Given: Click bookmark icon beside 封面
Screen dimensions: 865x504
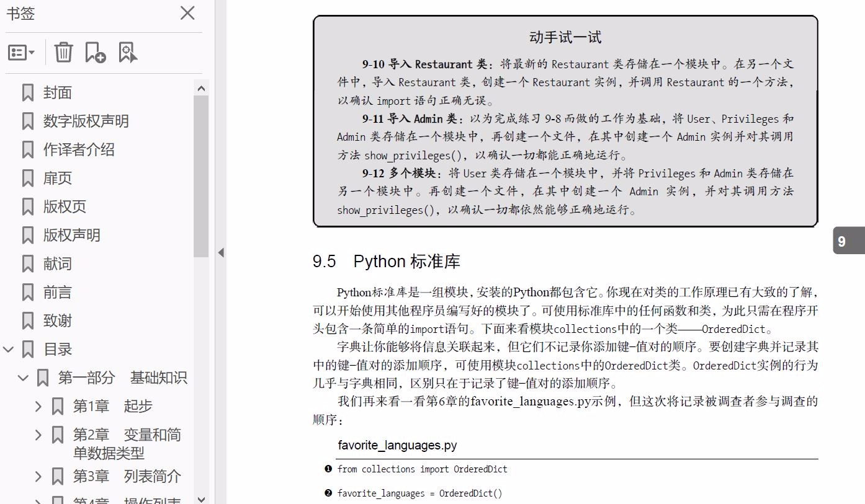Looking at the screenshot, I should (x=28, y=93).
